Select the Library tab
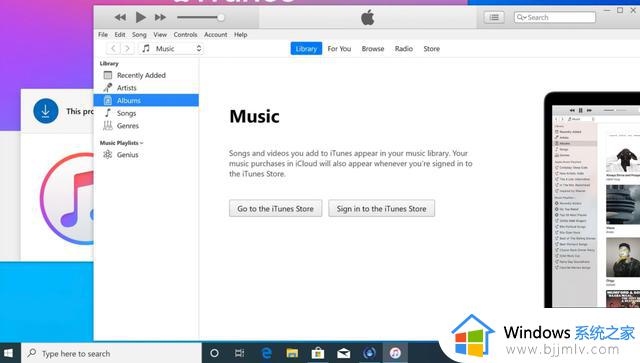Viewport: 640px width, 363px height. coord(306,49)
